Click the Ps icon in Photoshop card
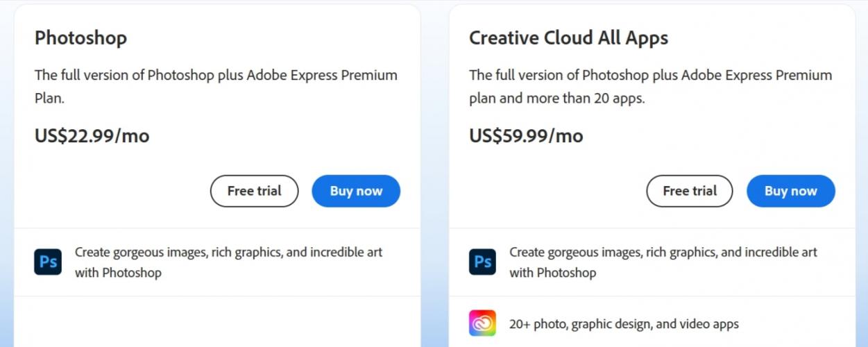This screenshot has width=868, height=347. 48,262
